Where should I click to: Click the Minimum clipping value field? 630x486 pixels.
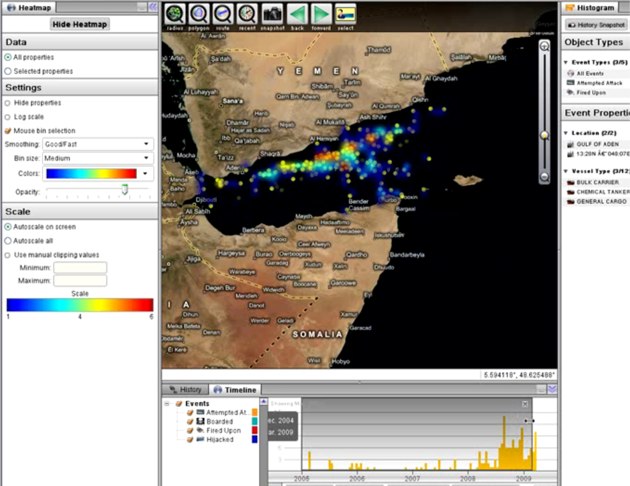pos(79,268)
